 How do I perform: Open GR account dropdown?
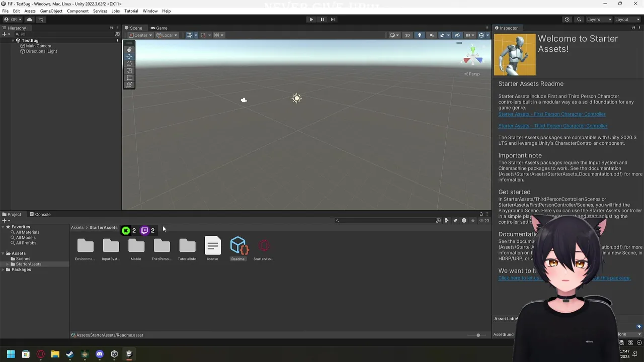[x=13, y=20]
